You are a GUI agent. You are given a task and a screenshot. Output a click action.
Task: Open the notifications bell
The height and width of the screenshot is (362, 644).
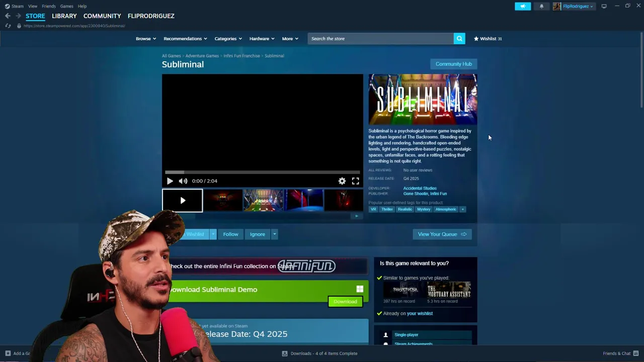[x=541, y=6]
